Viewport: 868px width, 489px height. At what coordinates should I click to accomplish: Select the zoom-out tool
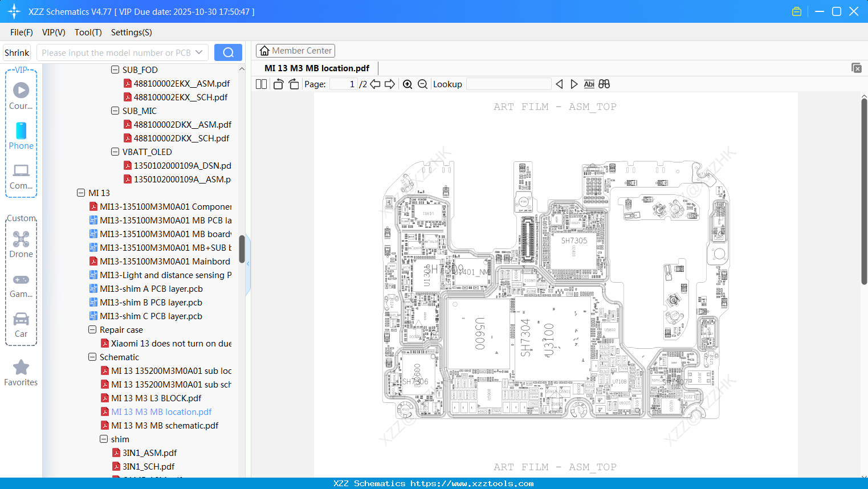tap(422, 84)
